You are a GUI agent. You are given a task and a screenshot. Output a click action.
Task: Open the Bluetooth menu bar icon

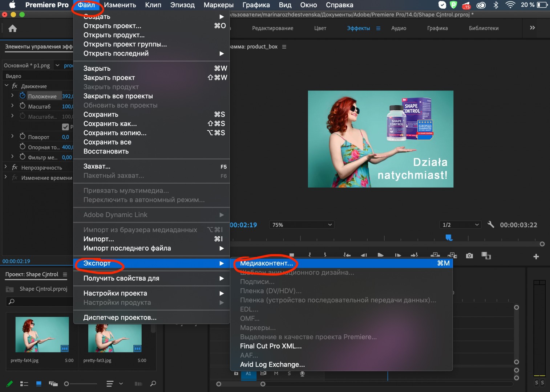point(496,5)
